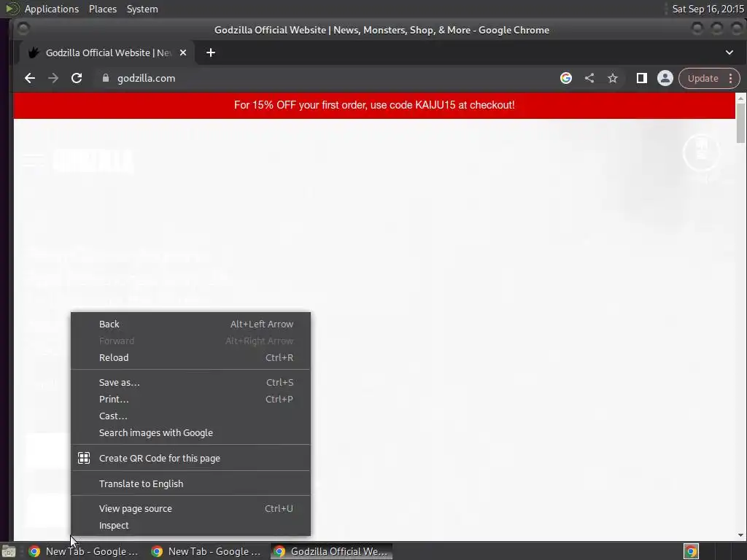Open the Applications menu
Viewport: 747px width, 560px height.
(x=52, y=9)
